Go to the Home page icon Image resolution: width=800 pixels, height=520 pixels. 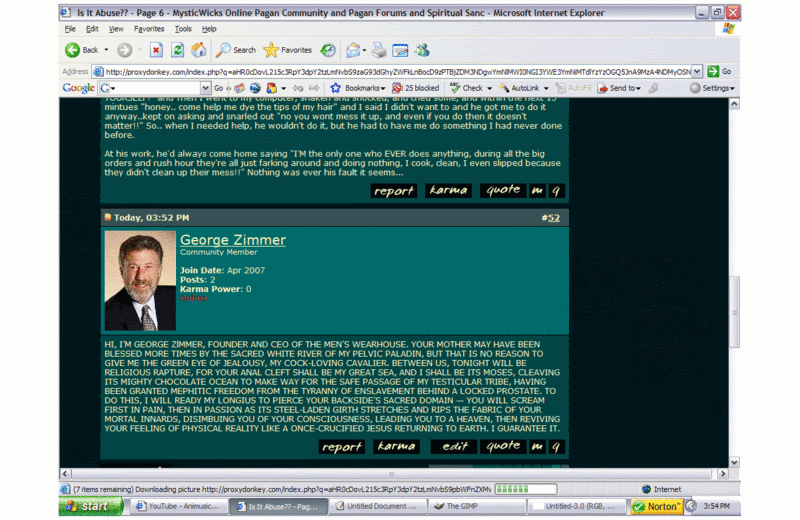[198, 50]
